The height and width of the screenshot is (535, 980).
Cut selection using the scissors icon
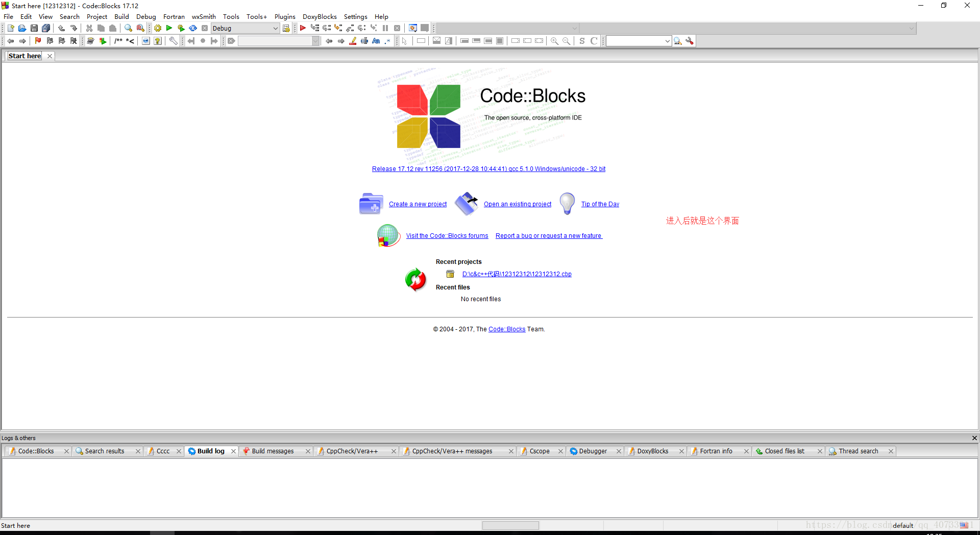coord(89,28)
